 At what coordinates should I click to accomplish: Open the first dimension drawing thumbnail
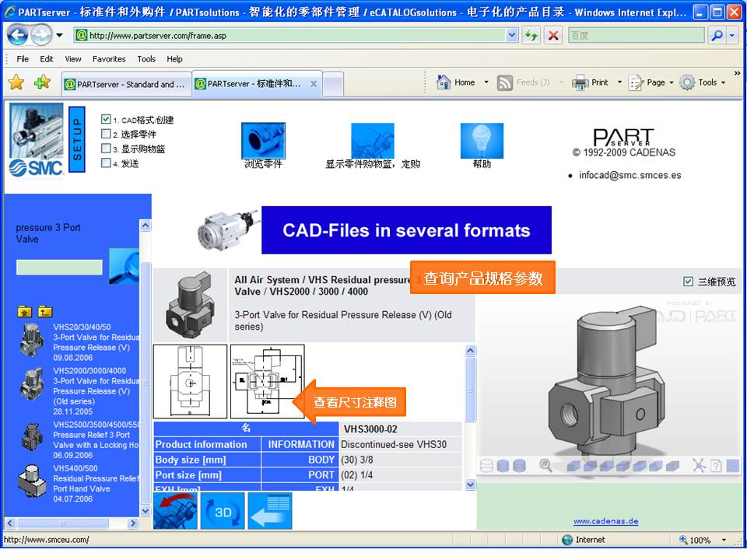[x=190, y=381]
